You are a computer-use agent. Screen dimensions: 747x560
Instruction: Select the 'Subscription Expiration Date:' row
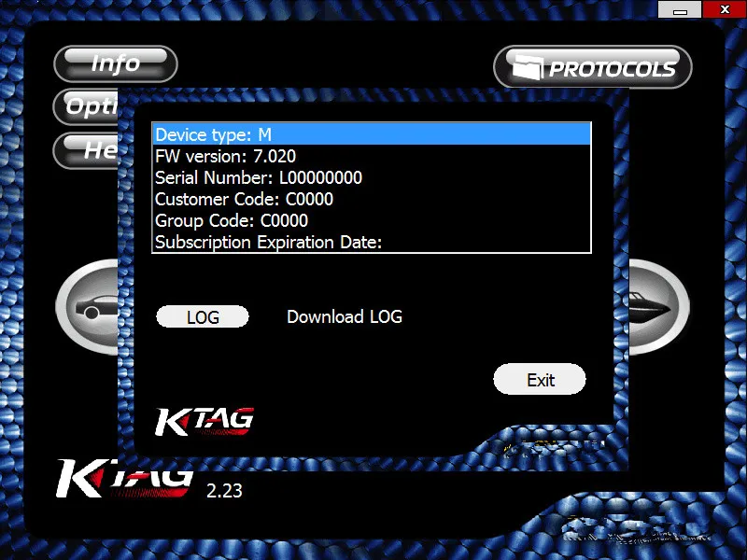pyautogui.click(x=372, y=242)
